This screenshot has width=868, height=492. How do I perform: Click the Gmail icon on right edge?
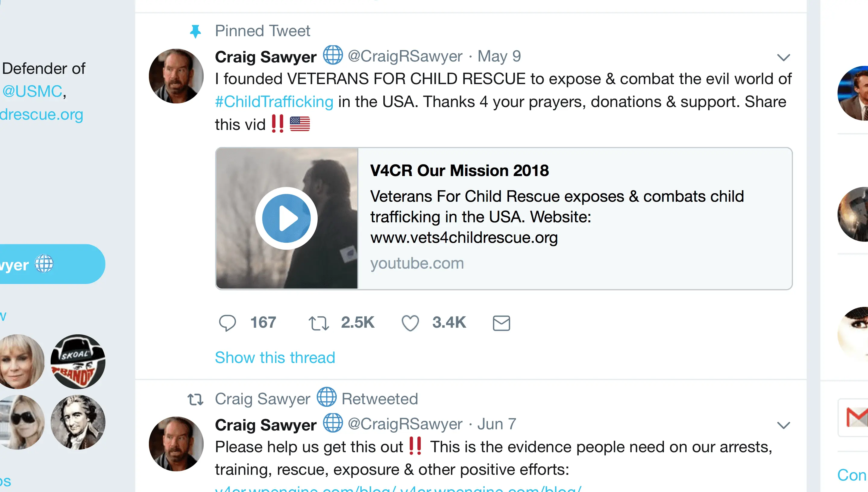coord(856,418)
